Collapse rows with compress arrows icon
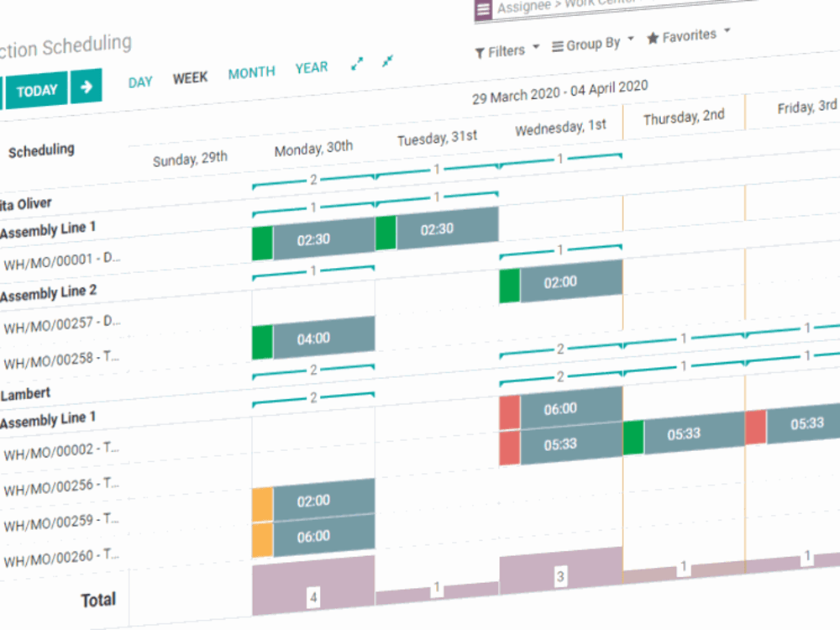This screenshot has width=840, height=630. [388, 61]
